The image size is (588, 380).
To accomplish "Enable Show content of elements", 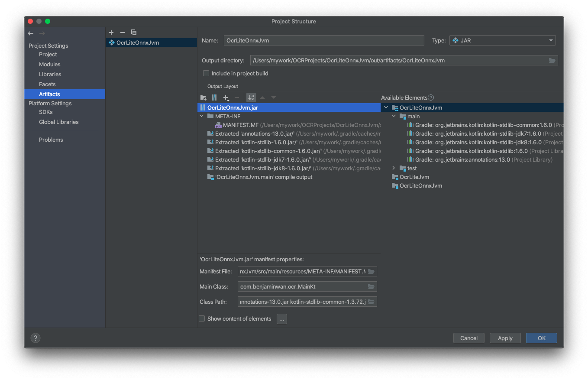I will coord(202,318).
